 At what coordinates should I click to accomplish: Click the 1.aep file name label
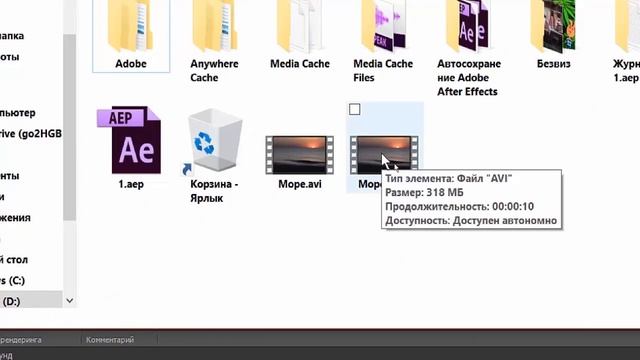click(131, 184)
